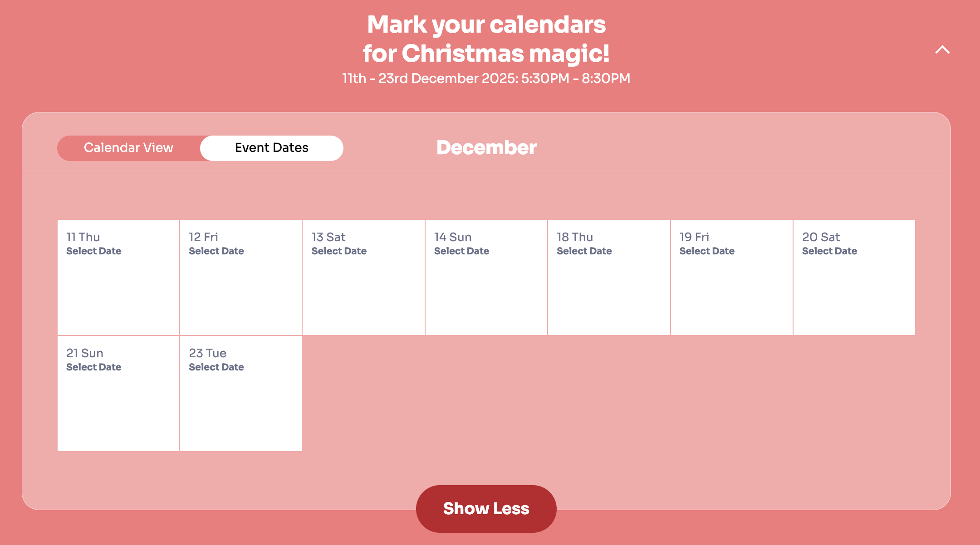Click Select Date link under 14 Sun

pyautogui.click(x=461, y=251)
